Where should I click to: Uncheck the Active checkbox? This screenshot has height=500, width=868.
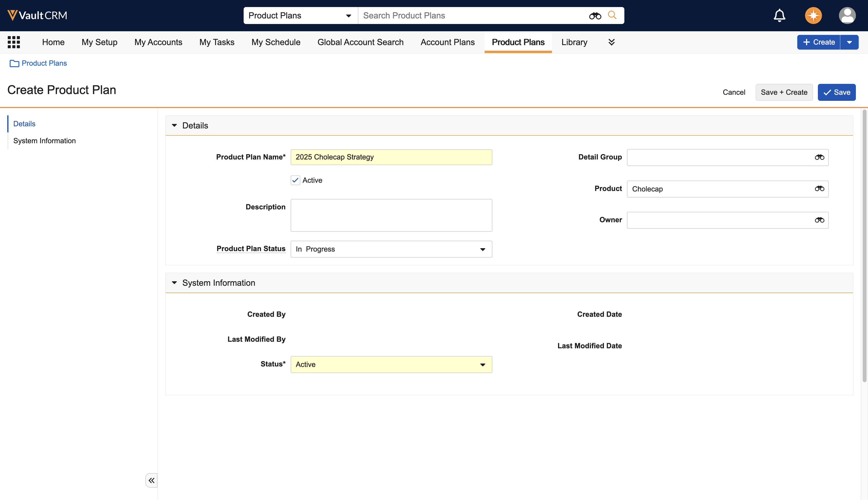coord(295,180)
